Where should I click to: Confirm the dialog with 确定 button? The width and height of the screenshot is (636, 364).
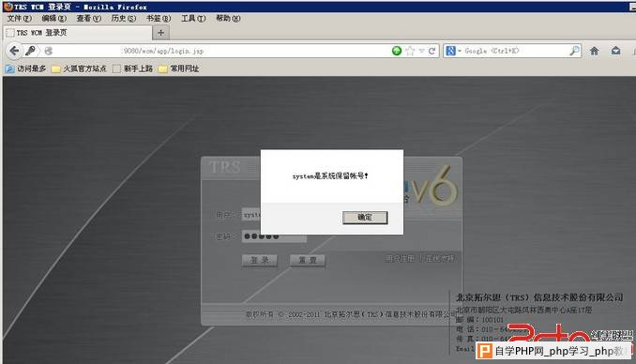pyautogui.click(x=365, y=218)
